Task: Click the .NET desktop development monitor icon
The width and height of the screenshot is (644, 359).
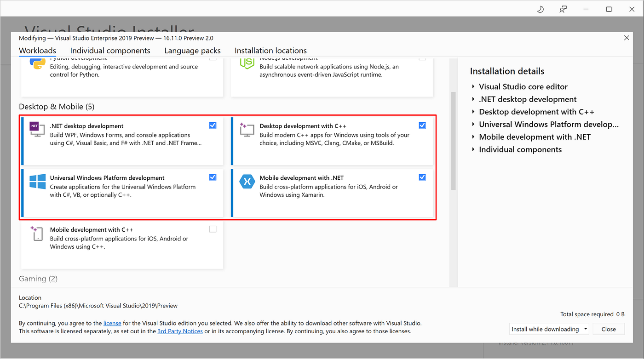Action: pos(36,129)
